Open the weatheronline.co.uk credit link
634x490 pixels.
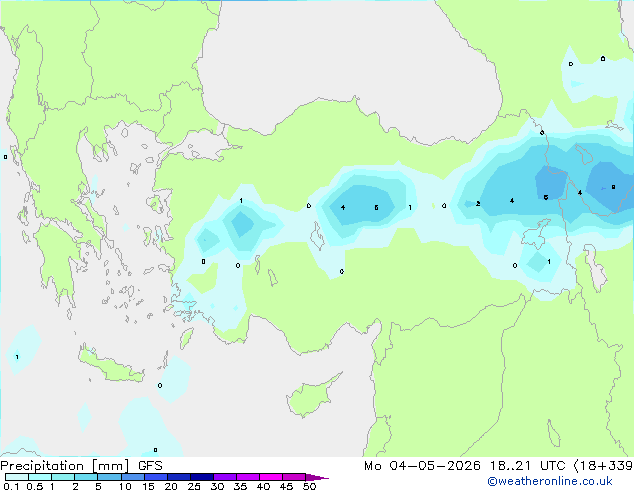click(550, 481)
